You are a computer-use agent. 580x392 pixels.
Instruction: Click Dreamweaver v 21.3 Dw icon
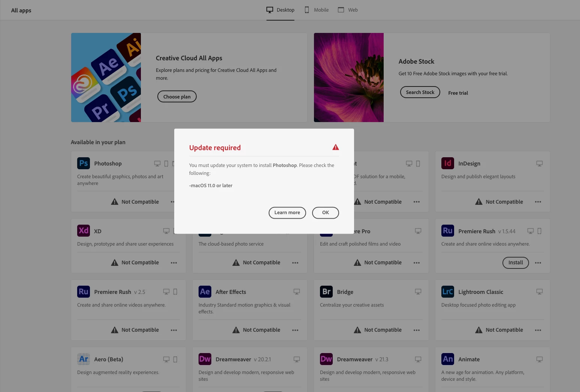point(326,359)
